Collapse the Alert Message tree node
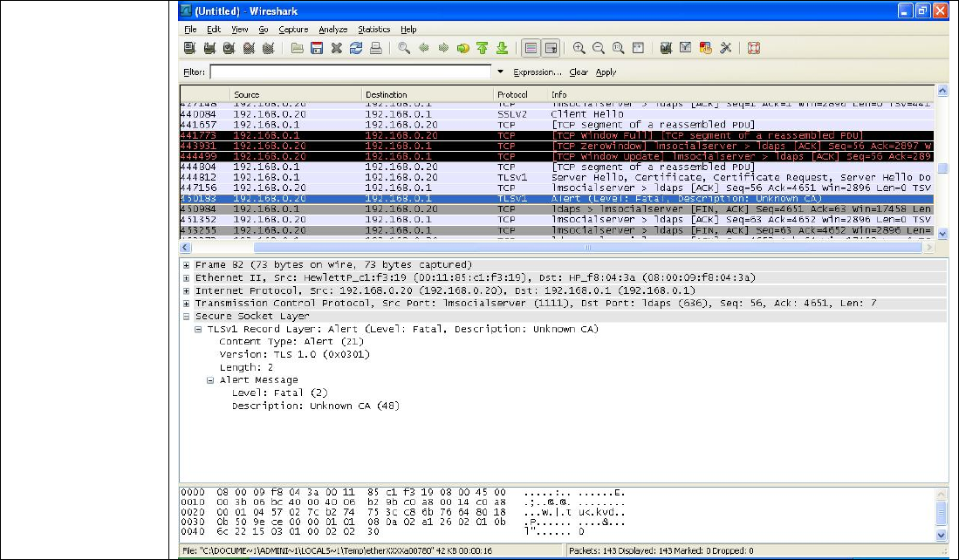 210,380
